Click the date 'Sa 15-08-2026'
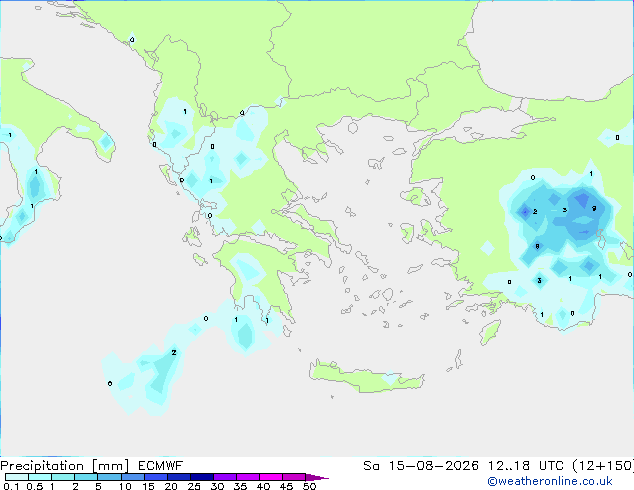Image resolution: width=634 pixels, height=490 pixels. 421,466
